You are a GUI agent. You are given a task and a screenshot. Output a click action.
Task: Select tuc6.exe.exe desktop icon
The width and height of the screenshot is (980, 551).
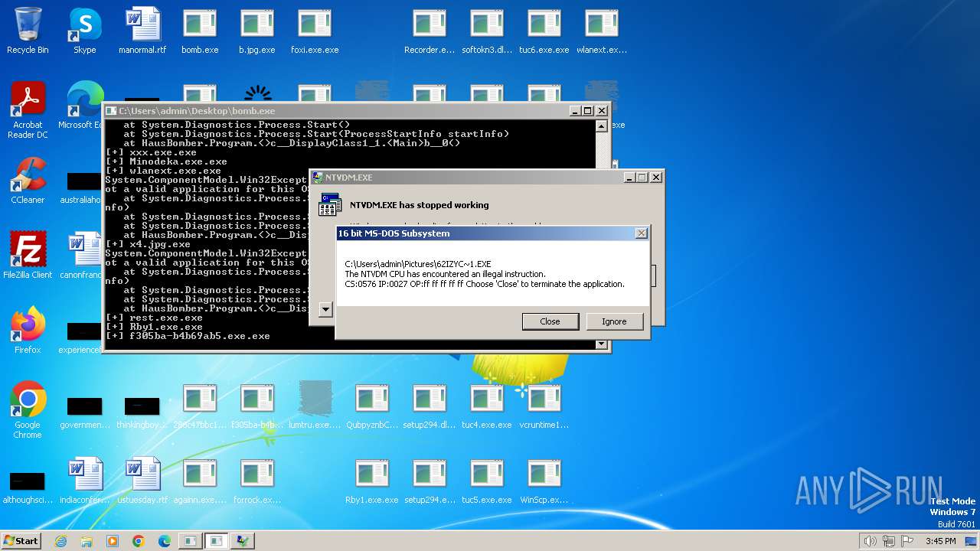coord(544,31)
